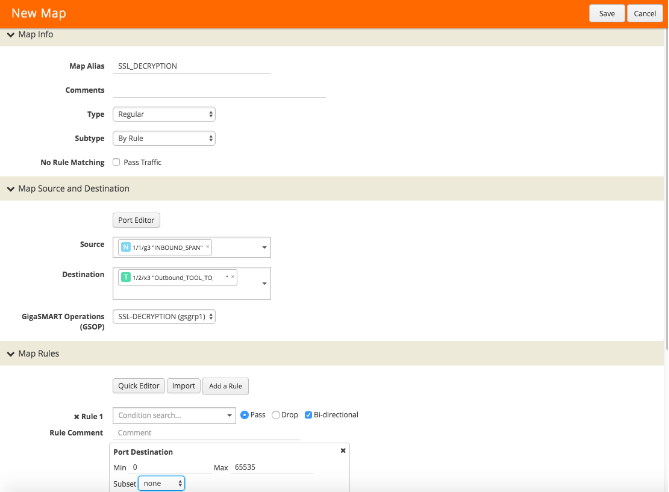The height and width of the screenshot is (492, 669).
Task: Collapse the Map Info section chevron
Action: click(11, 35)
